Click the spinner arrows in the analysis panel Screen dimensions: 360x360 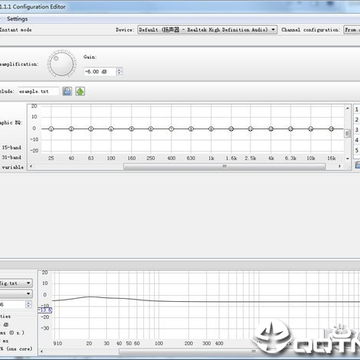29,304
